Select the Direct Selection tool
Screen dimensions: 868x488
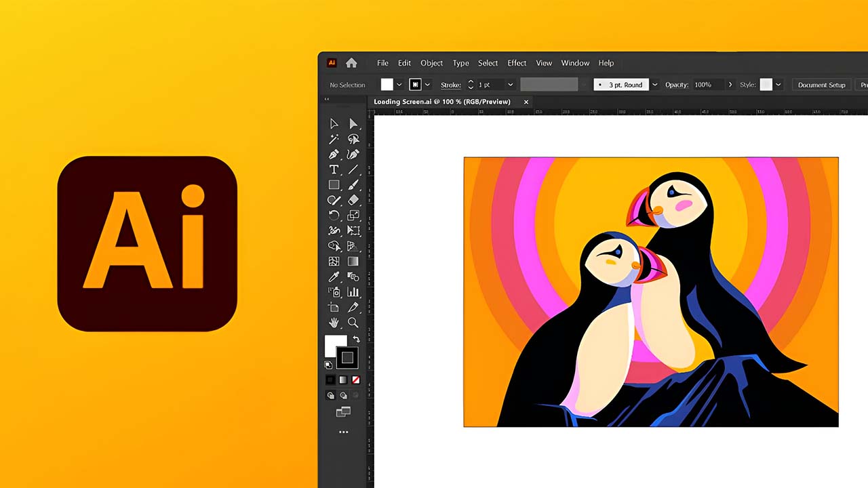(353, 123)
